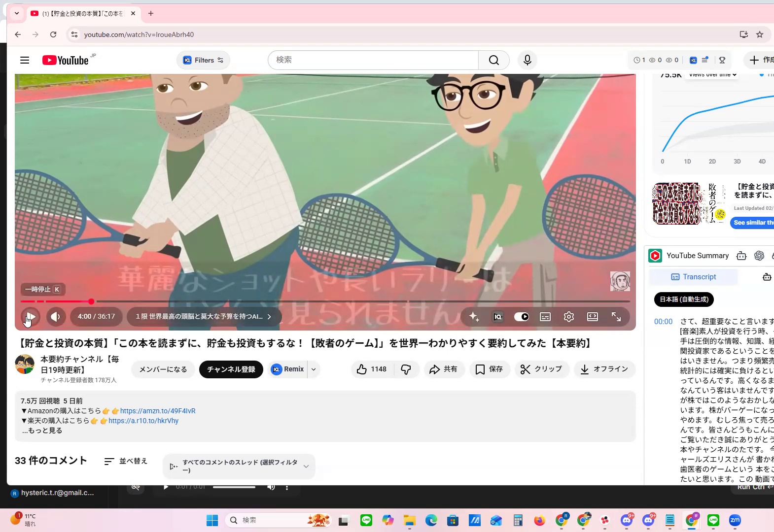Open the chapter title chevron in player

pyautogui.click(x=269, y=317)
